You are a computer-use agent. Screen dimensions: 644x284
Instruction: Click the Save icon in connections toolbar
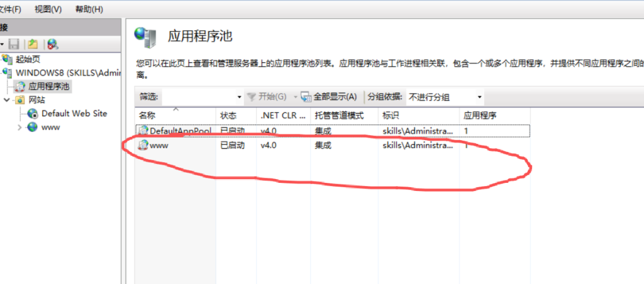point(14,44)
